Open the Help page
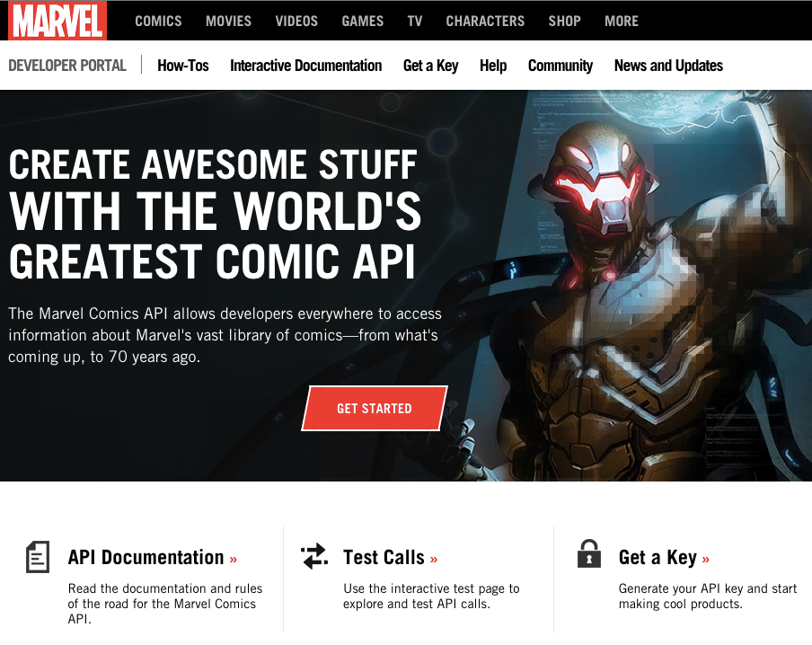 [493, 66]
